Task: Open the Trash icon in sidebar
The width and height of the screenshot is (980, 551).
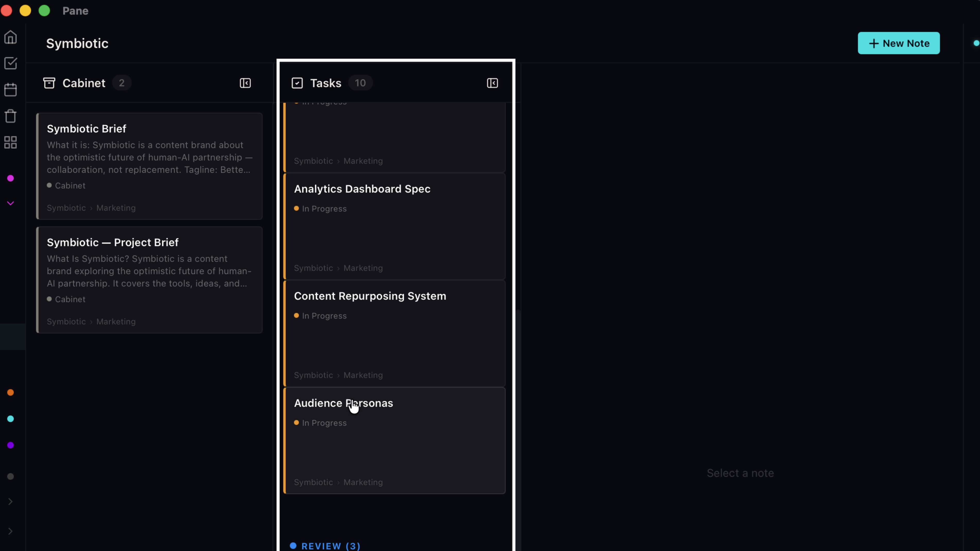Action: point(10,116)
